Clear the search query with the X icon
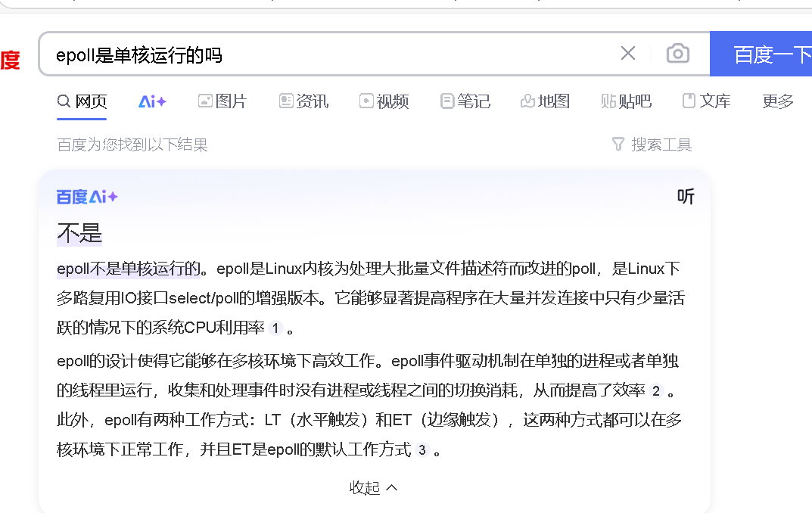The height and width of the screenshot is (513, 812). (x=627, y=53)
